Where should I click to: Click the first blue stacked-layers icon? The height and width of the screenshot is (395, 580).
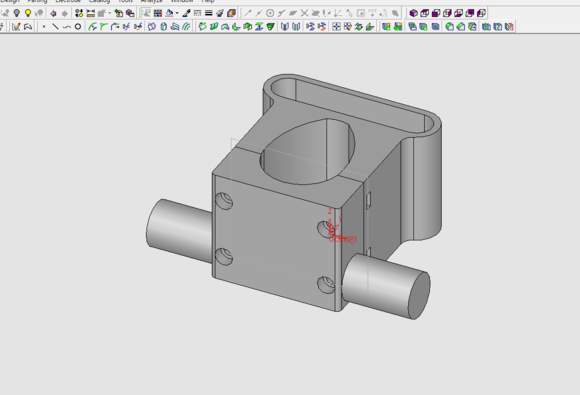coord(412,27)
